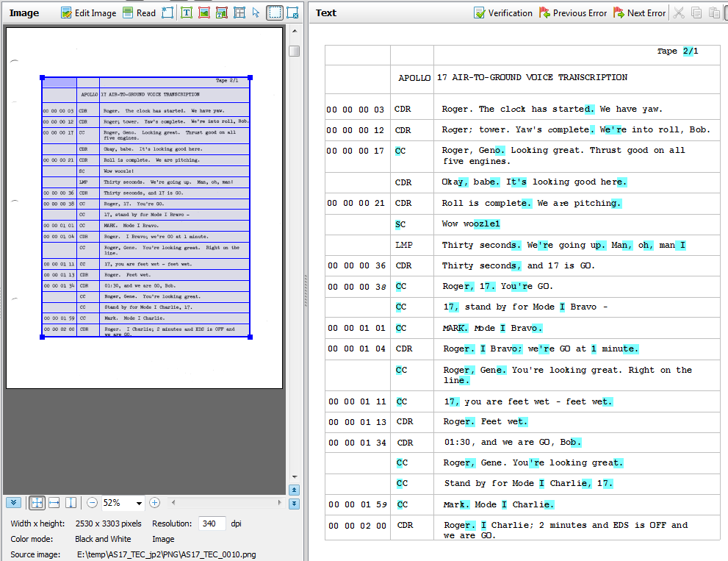
Task: Open the 52% zoom level dropdown
Action: point(139,503)
